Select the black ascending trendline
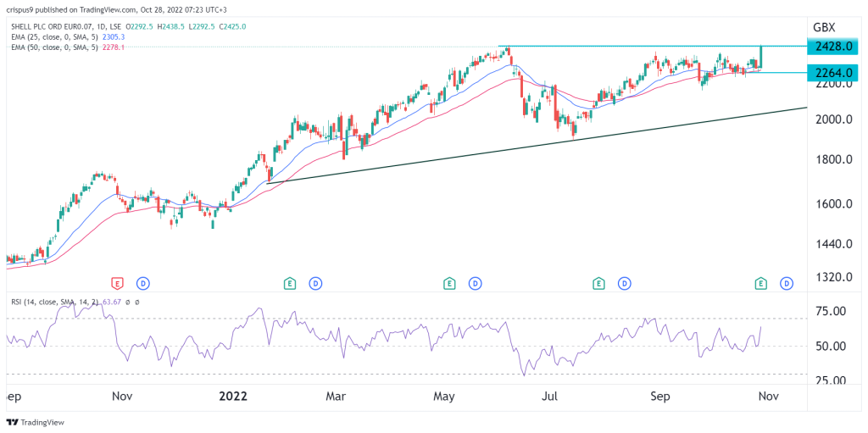This screenshot has height=433, width=868. [x=537, y=145]
